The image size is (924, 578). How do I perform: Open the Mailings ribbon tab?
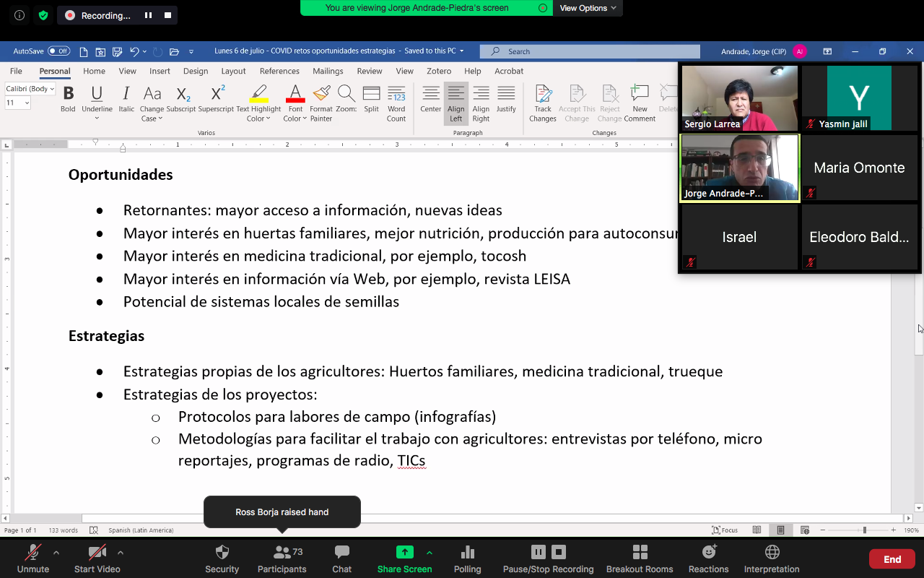328,71
